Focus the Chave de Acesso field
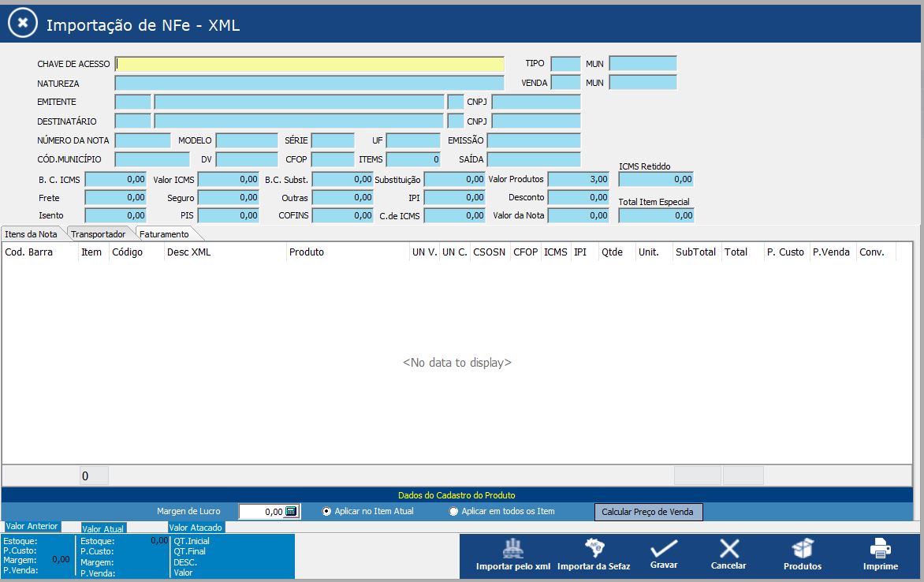This screenshot has width=924, height=582. (309, 64)
